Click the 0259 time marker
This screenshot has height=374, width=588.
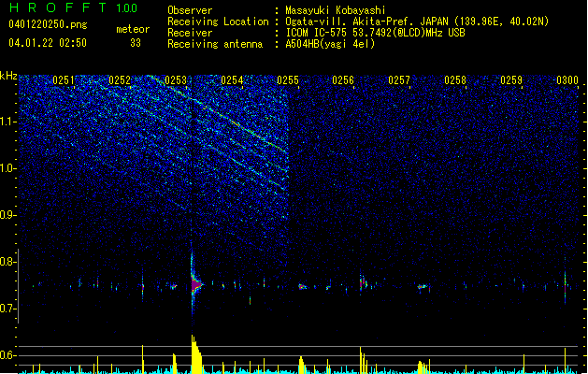[x=511, y=80]
